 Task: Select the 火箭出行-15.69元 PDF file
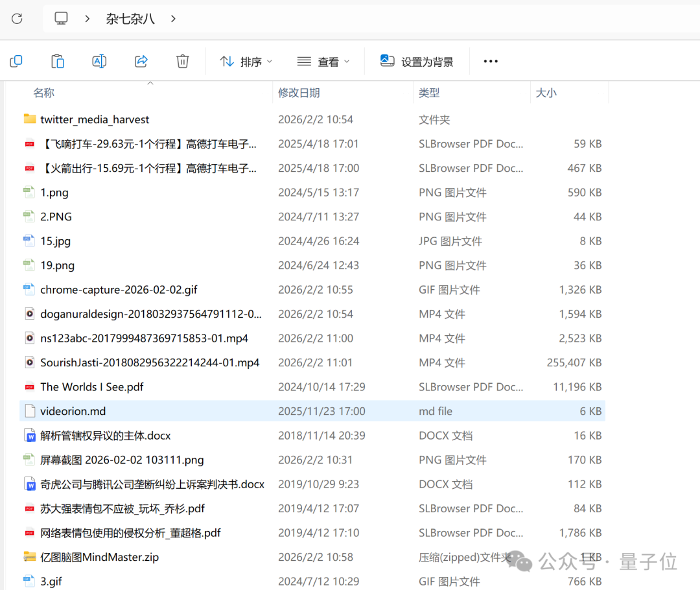[148, 169]
